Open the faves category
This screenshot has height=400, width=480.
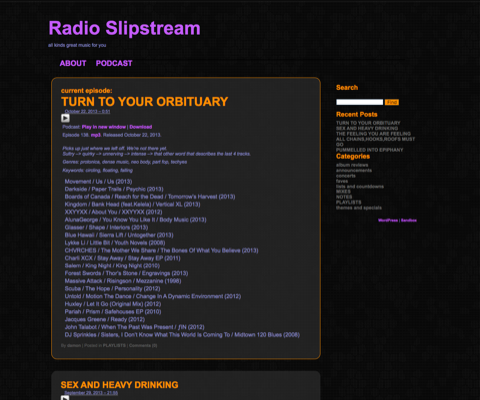tap(342, 181)
